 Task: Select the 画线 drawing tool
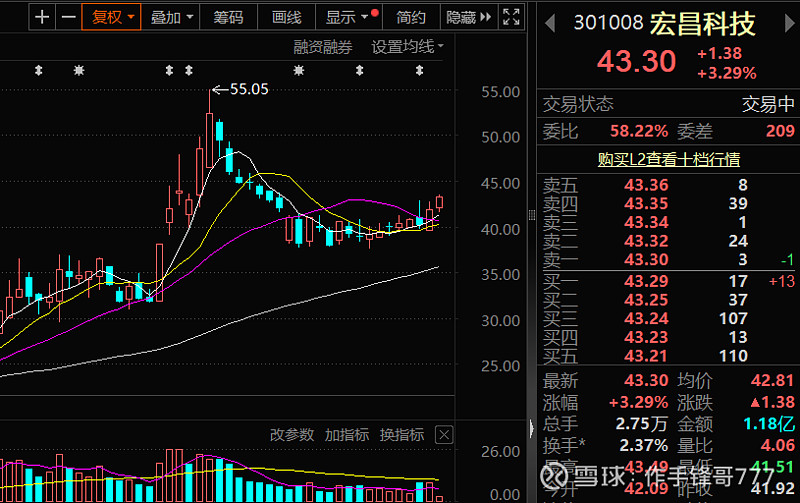coord(287,17)
